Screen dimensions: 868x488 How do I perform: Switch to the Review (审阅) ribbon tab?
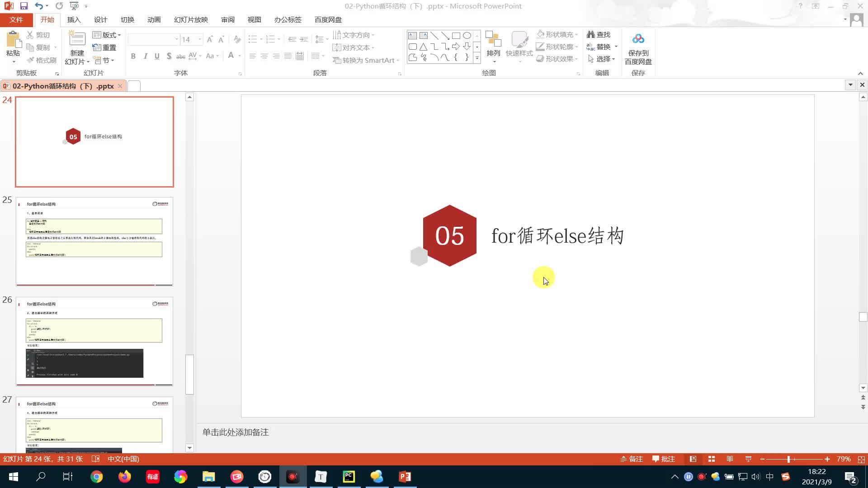tap(228, 20)
